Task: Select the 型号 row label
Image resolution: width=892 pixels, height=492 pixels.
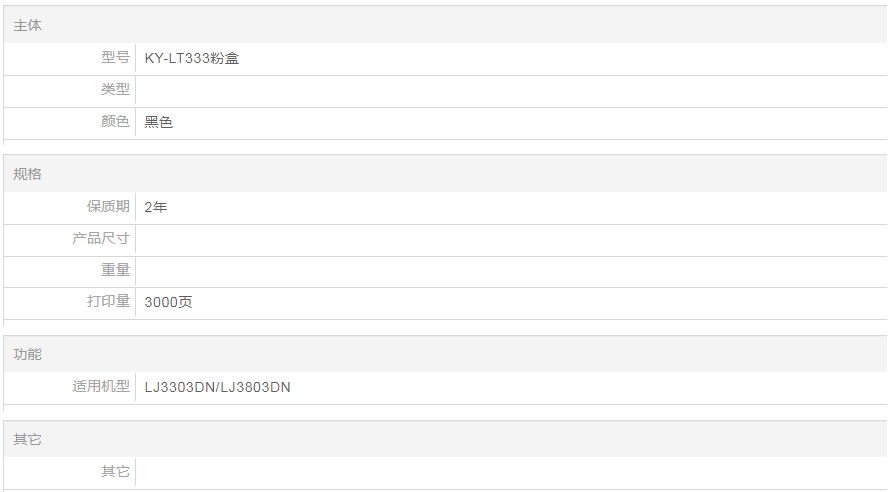Action: point(115,58)
